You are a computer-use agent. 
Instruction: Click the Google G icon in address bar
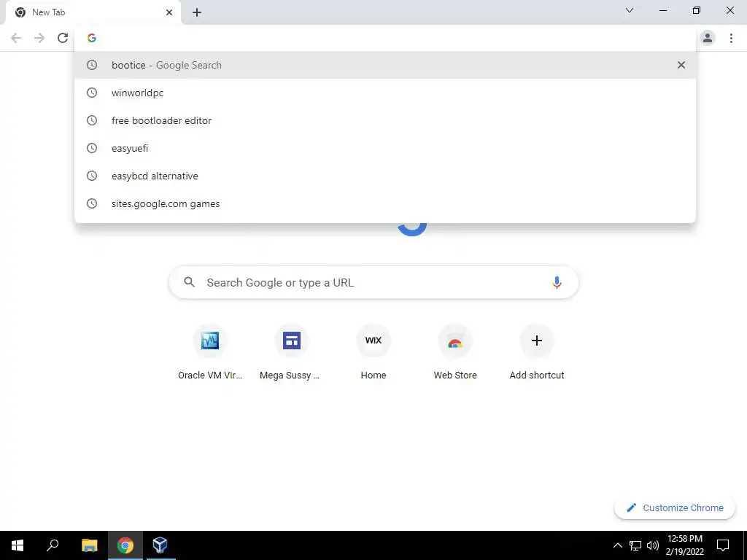point(92,38)
